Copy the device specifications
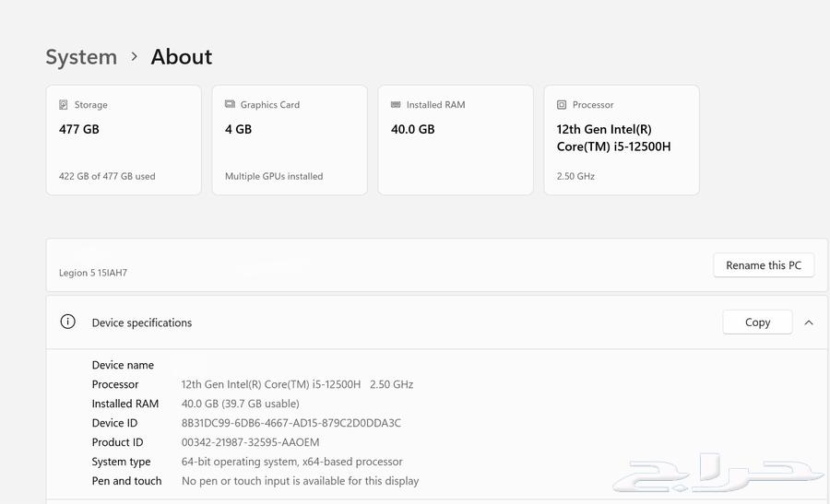Viewport: 830px width, 504px height. (757, 322)
